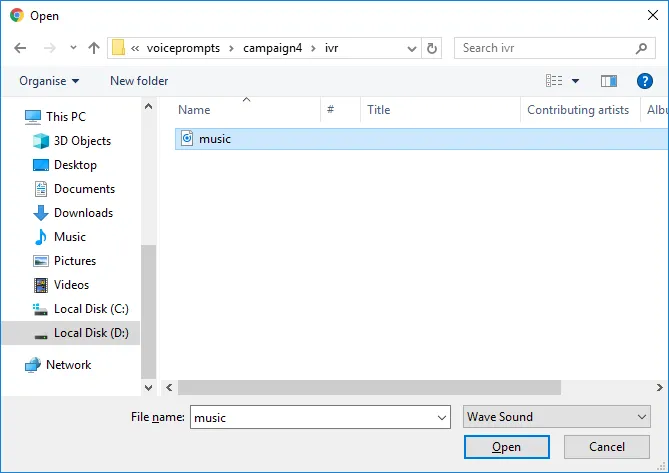Viewport: 669px width, 473px height.
Task: Change view layout icon
Action: (554, 81)
